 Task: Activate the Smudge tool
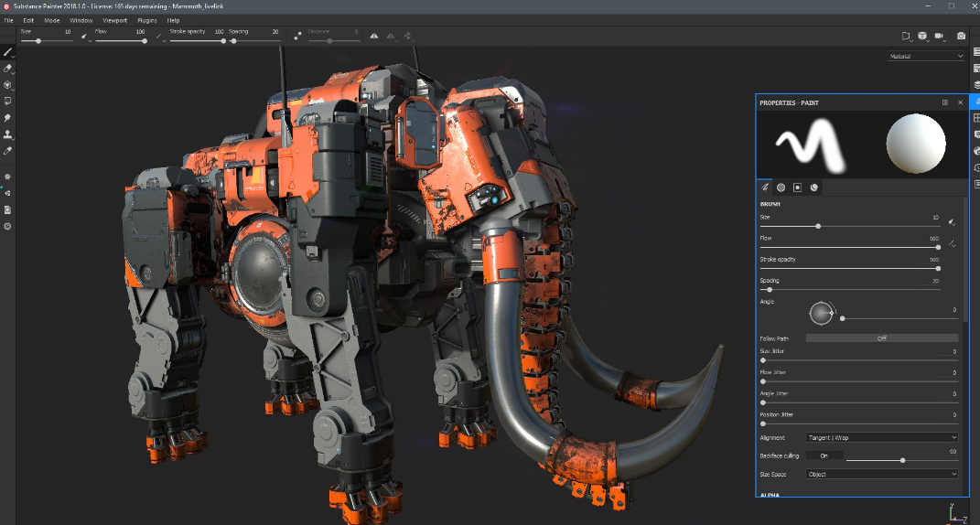(7, 118)
